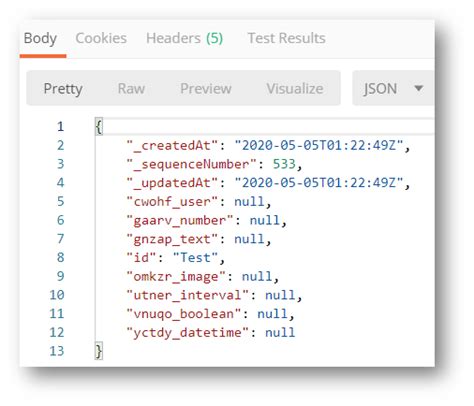Click the _createdAt timestamp value

[319, 145]
